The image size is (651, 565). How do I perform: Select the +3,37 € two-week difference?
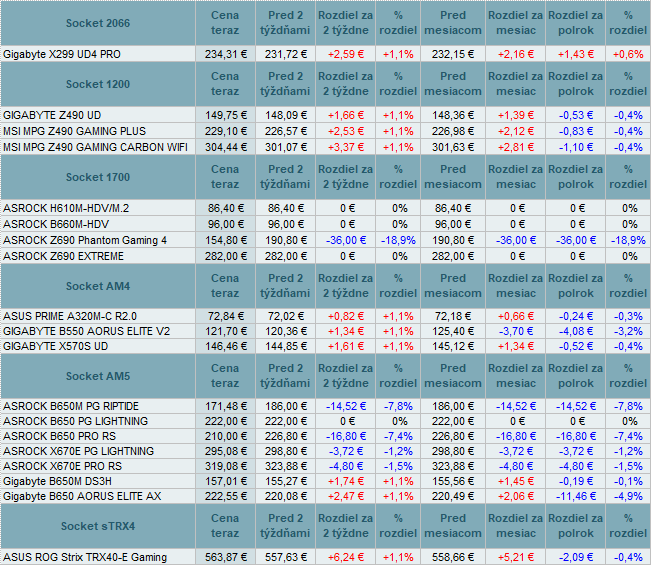[345, 147]
